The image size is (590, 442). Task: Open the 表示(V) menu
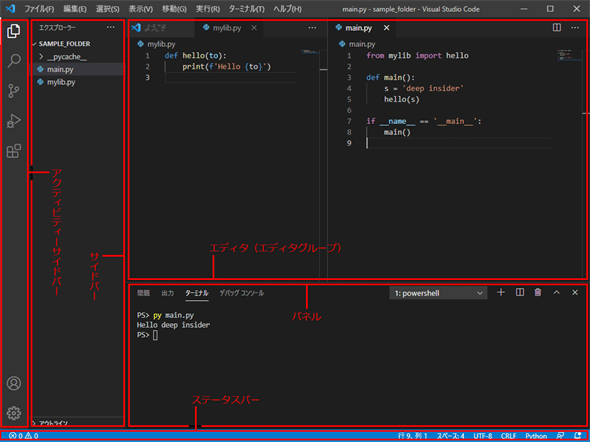pos(141,9)
